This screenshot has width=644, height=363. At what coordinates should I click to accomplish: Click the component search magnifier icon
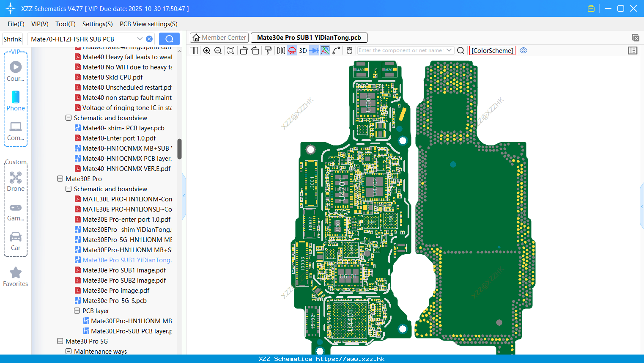click(x=461, y=50)
